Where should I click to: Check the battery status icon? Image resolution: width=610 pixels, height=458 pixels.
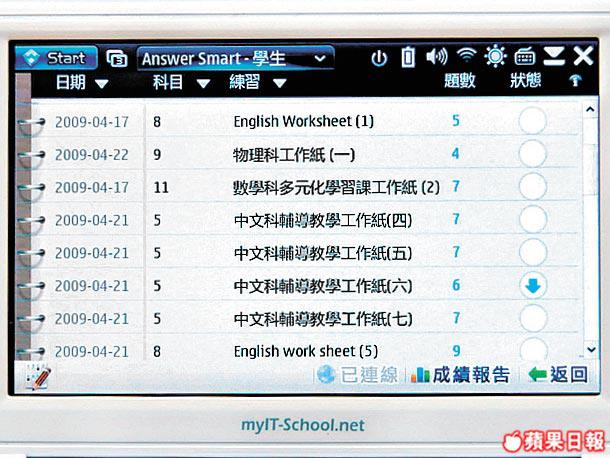[408, 58]
